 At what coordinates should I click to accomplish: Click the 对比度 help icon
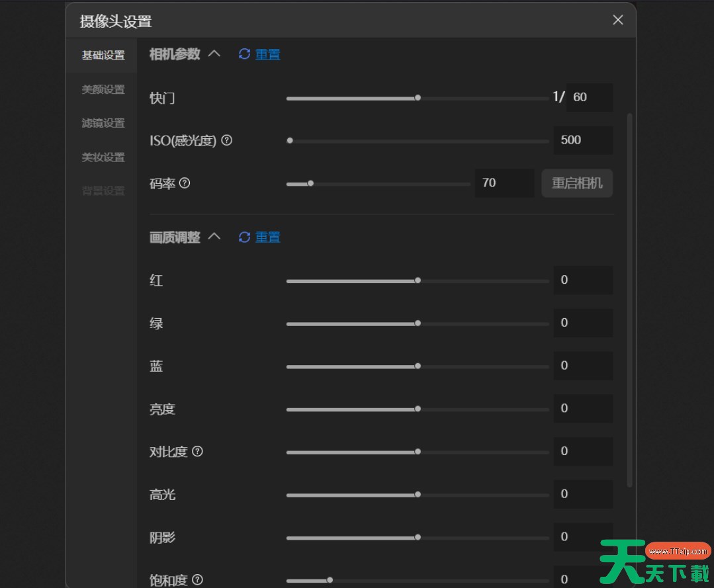point(196,452)
